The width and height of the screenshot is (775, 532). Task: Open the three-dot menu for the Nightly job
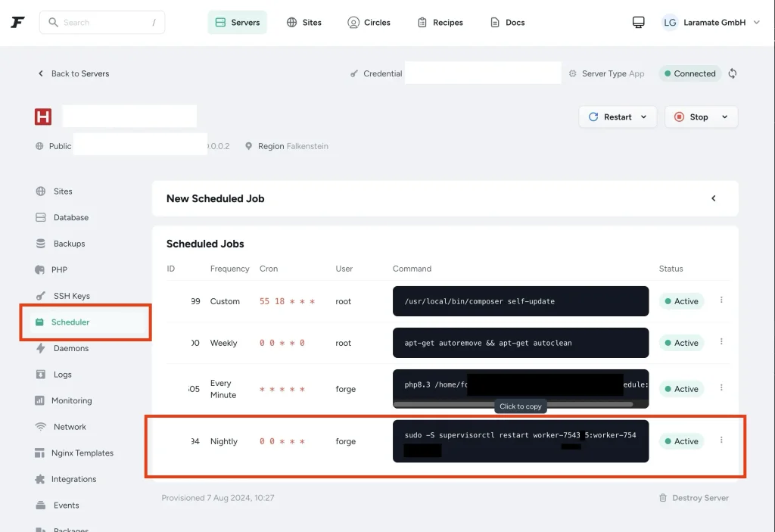[x=721, y=440]
